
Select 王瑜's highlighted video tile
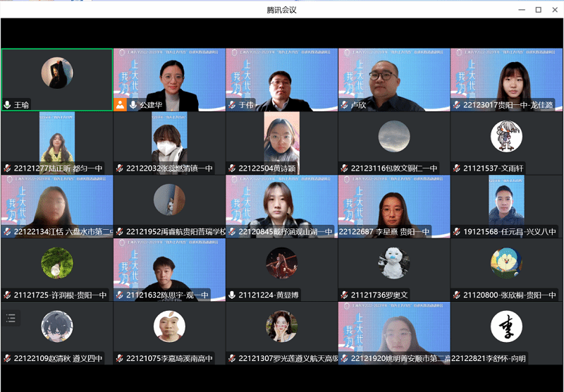click(x=56, y=74)
